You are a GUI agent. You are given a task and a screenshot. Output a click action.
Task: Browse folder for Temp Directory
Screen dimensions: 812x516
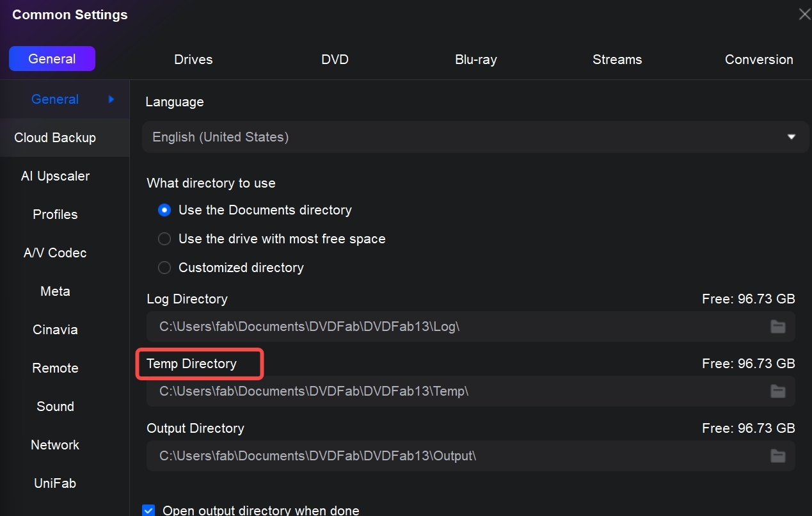(x=777, y=391)
